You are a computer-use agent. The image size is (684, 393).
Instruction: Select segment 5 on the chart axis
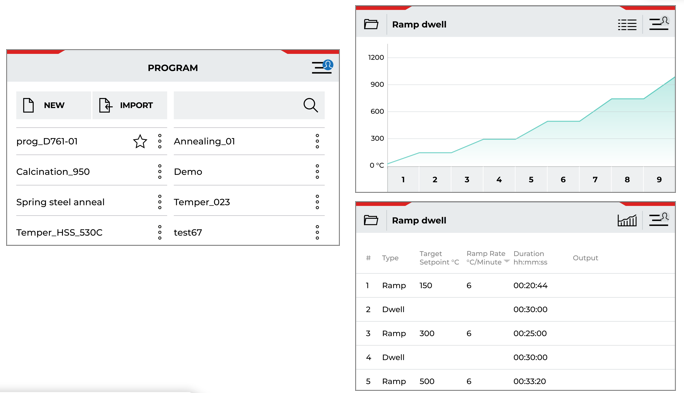[x=531, y=179]
